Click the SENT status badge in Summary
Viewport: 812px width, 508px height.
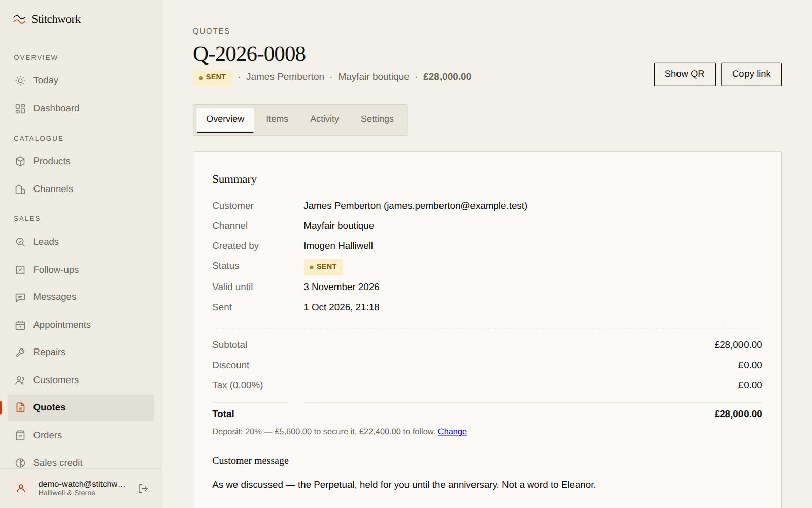323,267
